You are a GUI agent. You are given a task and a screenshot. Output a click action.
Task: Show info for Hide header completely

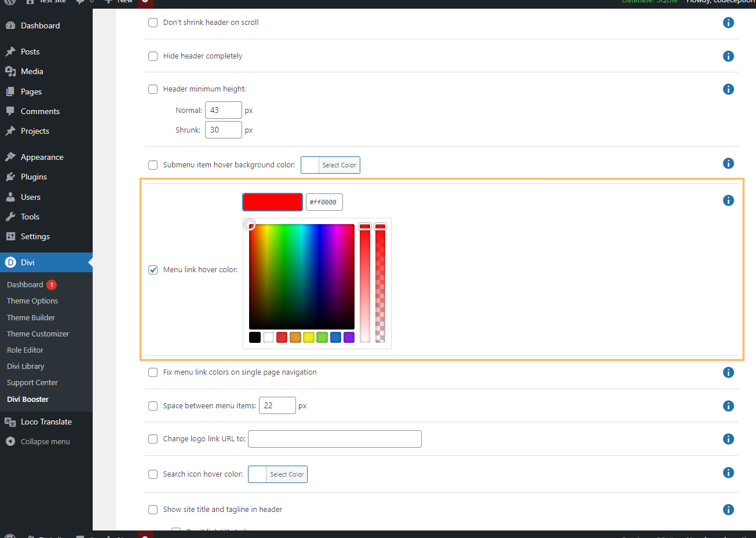(729, 56)
